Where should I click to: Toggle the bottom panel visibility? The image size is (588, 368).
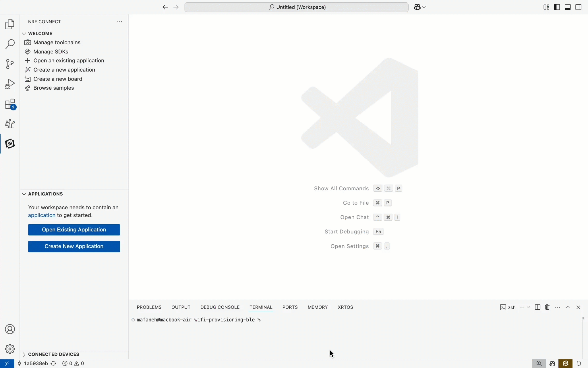[568, 7]
